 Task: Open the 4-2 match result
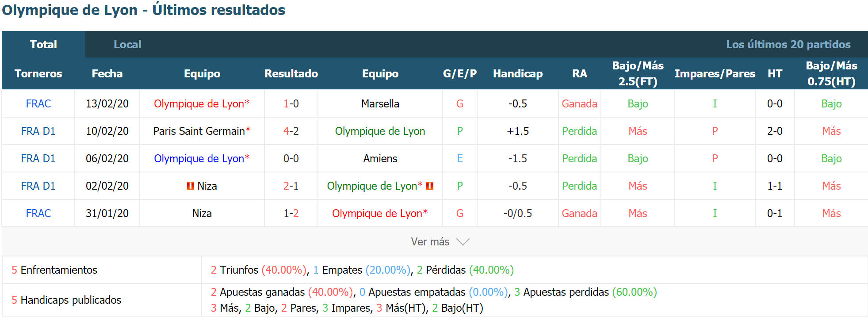click(x=291, y=131)
